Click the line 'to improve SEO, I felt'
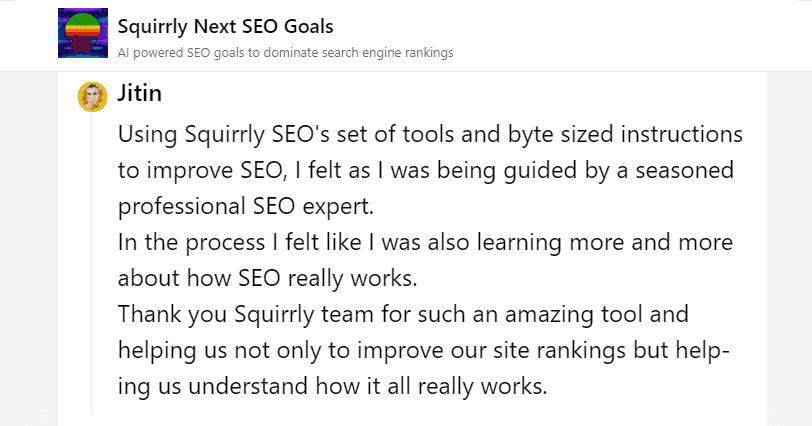This screenshot has height=426, width=812. click(x=426, y=171)
